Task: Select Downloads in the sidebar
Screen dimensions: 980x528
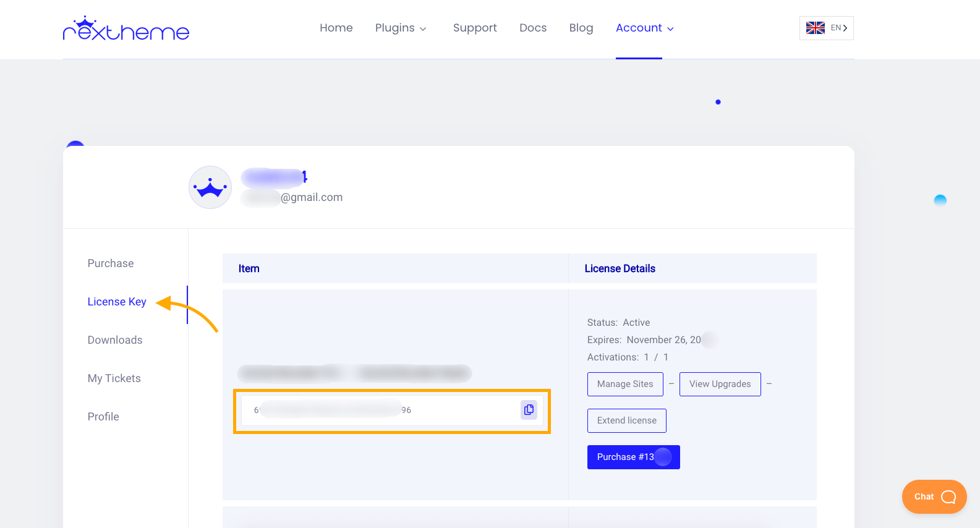Action: 115,340
